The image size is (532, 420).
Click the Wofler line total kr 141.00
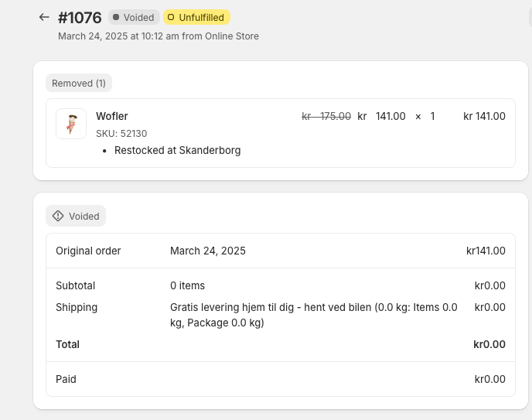click(484, 116)
